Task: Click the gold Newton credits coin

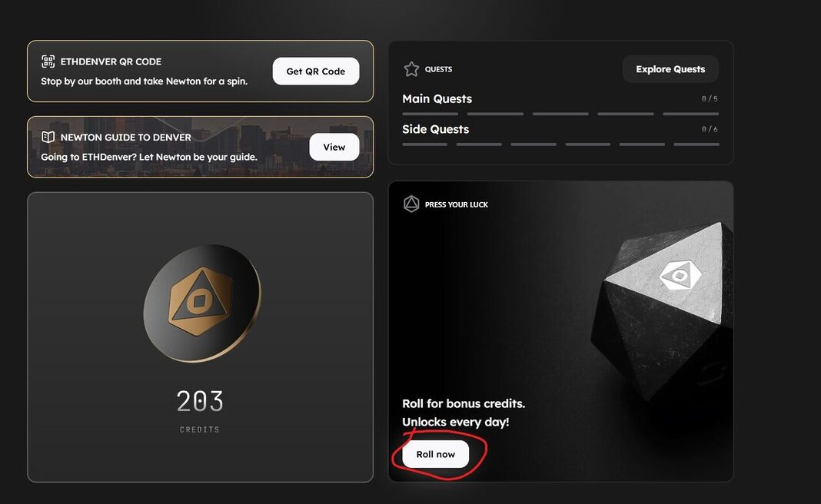Action: [x=202, y=303]
